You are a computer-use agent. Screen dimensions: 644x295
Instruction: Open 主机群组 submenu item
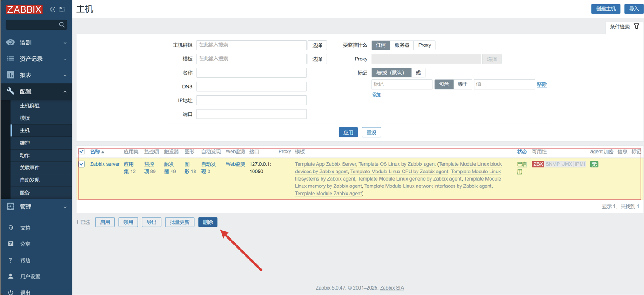[x=30, y=105]
